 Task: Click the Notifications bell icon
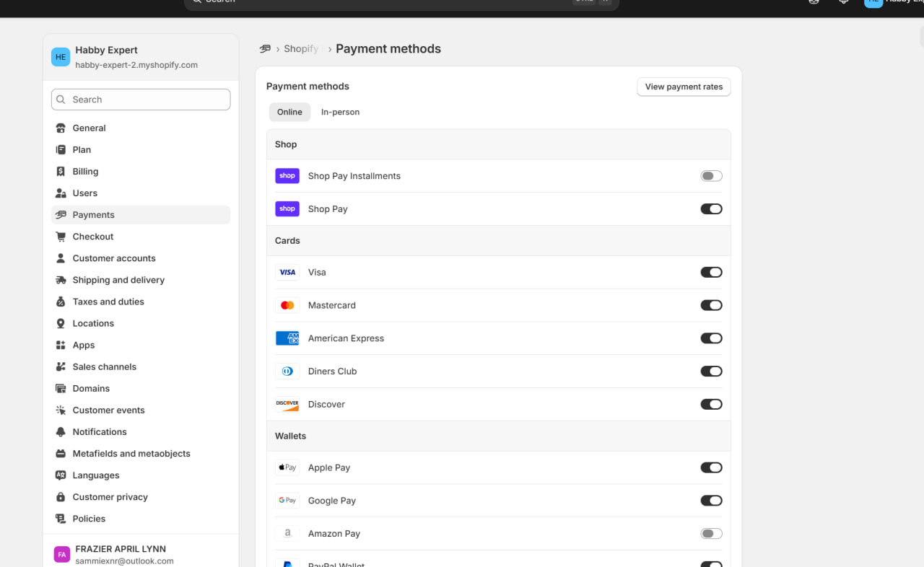(x=61, y=432)
